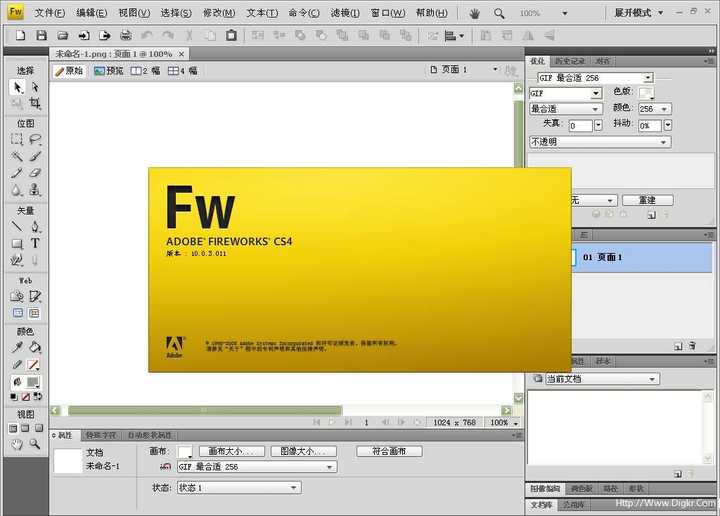Click the swap stroke and fill colors button
720x516 pixels.
pyautogui.click(x=38, y=397)
